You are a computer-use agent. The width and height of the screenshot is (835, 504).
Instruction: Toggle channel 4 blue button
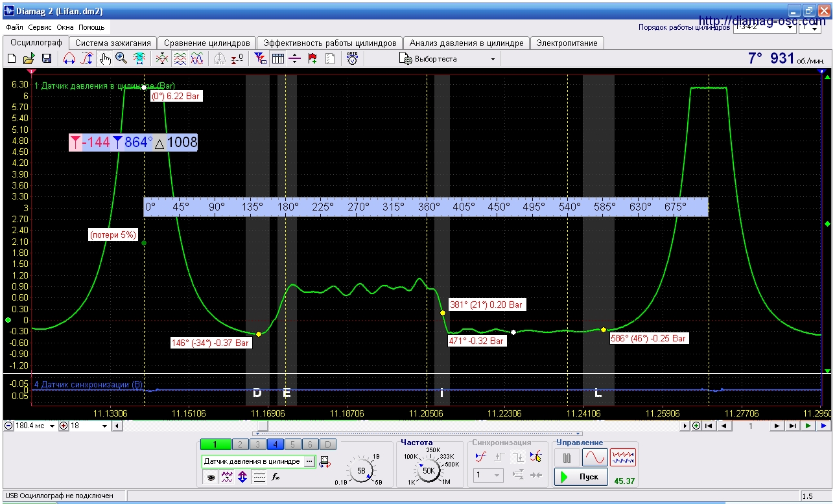[275, 444]
